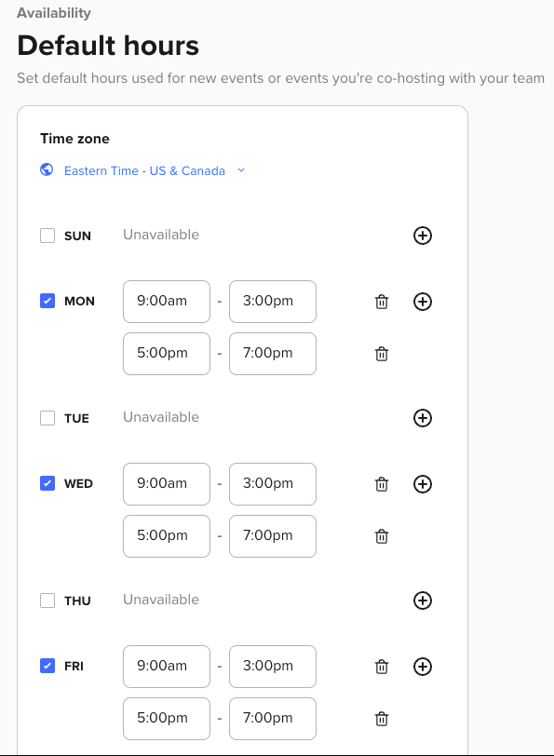The width and height of the screenshot is (554, 756).
Task: Delete Monday's 9:00am - 3:00pm interval
Action: pyautogui.click(x=382, y=302)
